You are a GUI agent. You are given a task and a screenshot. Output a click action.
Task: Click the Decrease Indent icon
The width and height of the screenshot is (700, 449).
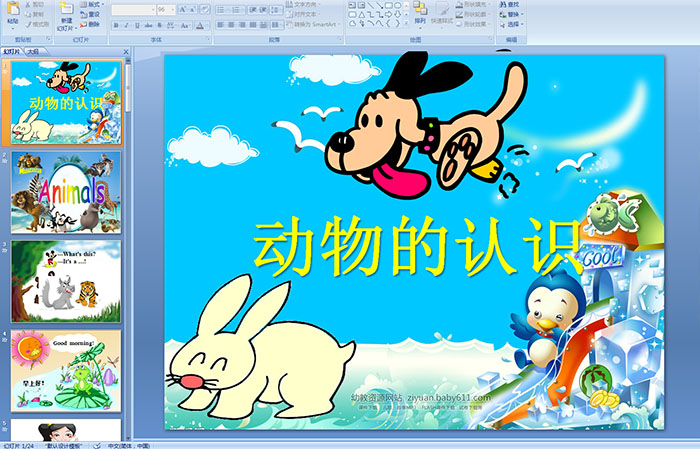click(x=253, y=10)
